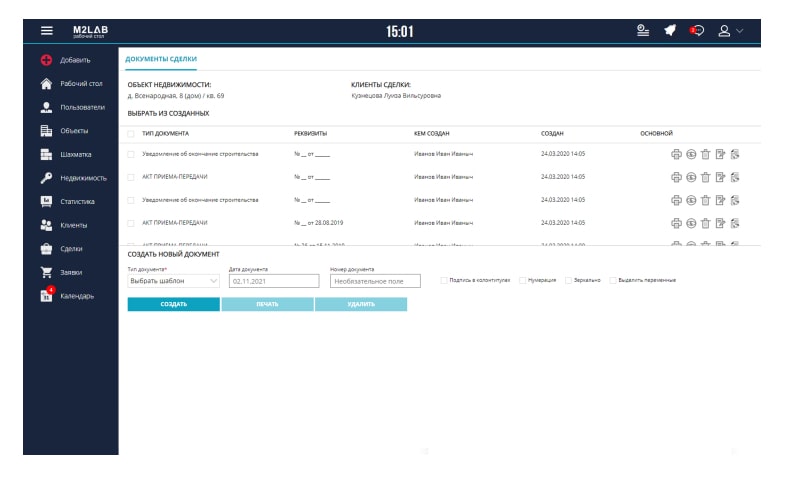Open Пользователи in the sidebar
Screen dimensions: 800x500
click(72, 107)
